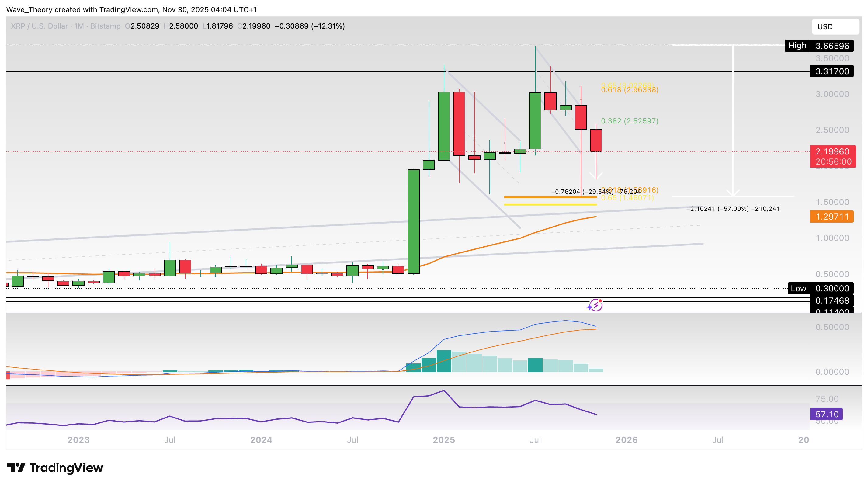Click the orange 1.29711 moving average tag

pos(832,217)
